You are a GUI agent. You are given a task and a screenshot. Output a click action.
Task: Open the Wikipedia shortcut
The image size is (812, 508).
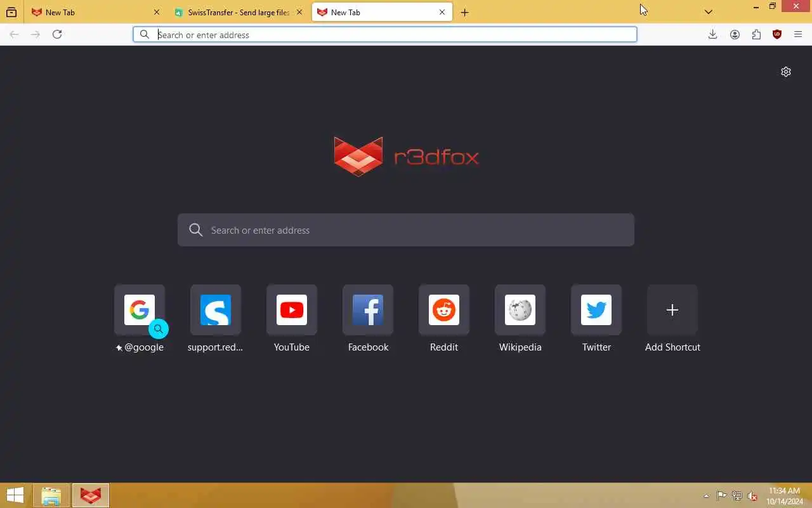coord(520,319)
